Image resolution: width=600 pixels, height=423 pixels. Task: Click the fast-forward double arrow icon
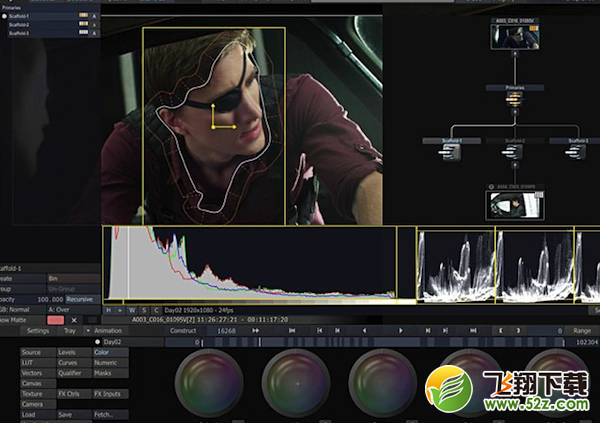tap(255, 330)
